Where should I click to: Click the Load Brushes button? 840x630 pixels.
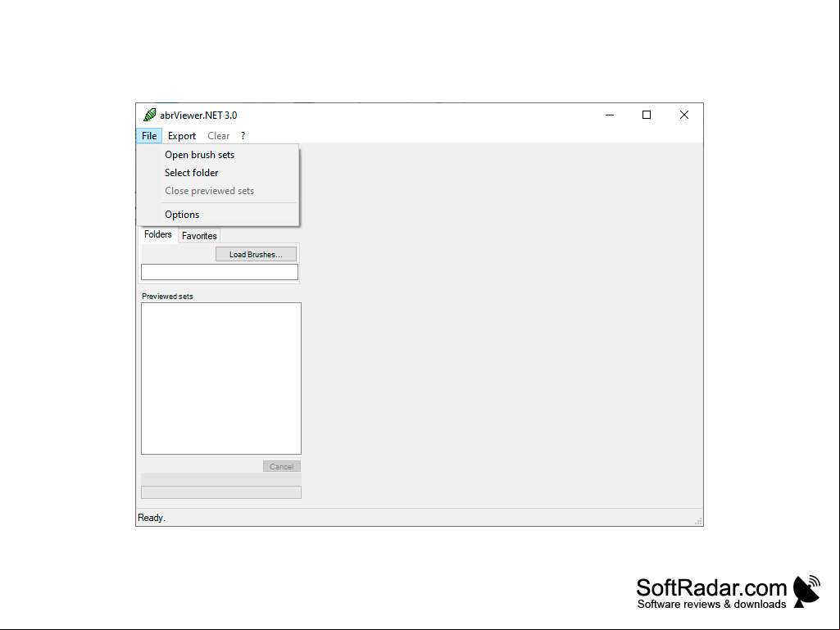click(256, 255)
